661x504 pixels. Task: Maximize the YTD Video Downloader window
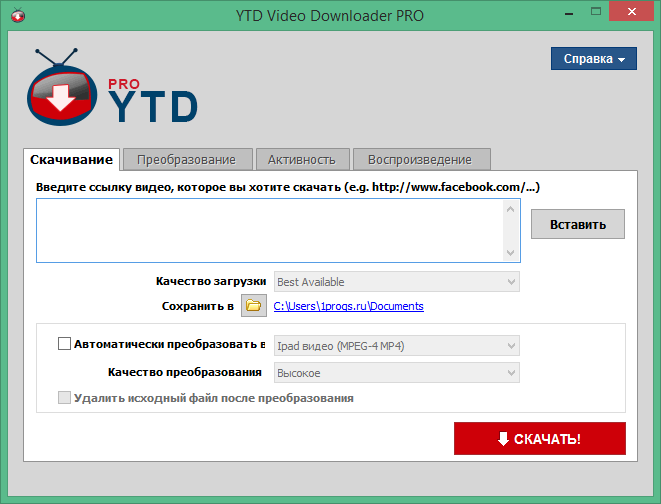[x=596, y=12]
